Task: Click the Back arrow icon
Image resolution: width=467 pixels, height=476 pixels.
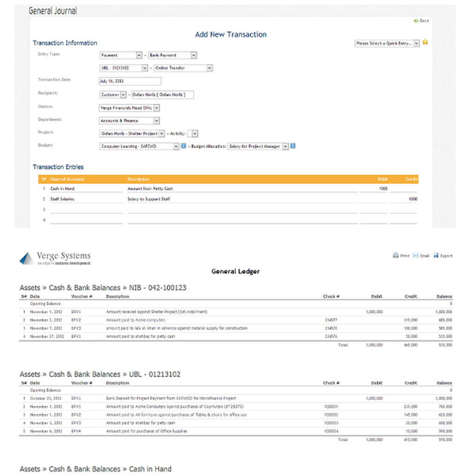Action: [x=416, y=21]
